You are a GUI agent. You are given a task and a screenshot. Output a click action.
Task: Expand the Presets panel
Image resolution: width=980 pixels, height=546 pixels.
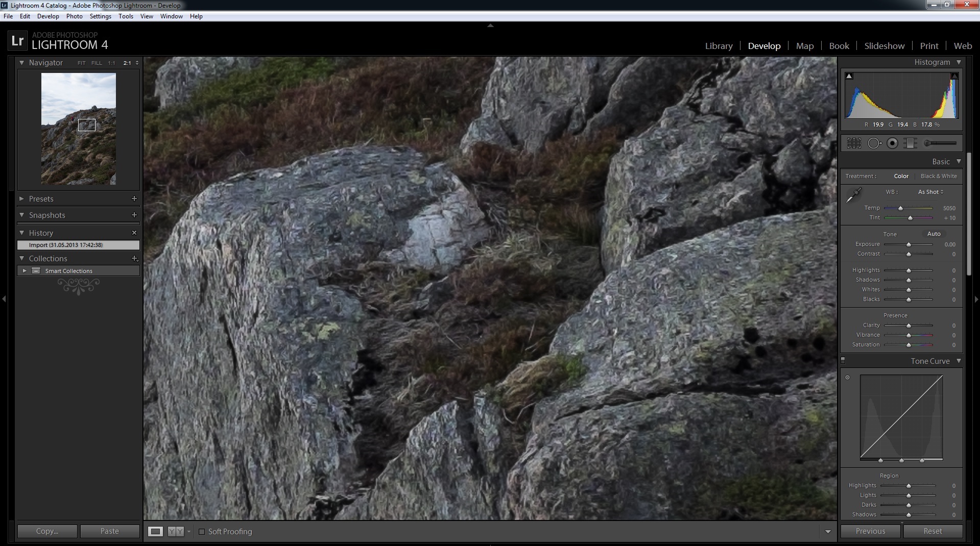click(x=22, y=198)
